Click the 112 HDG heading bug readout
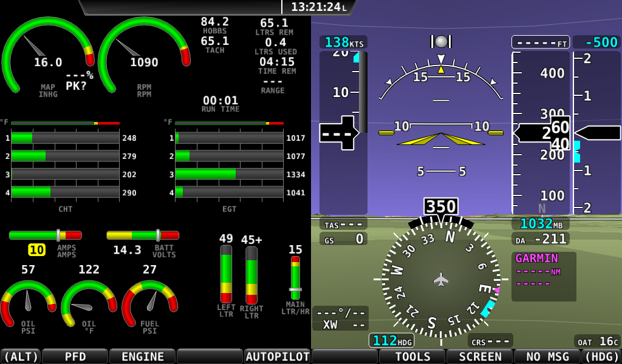This screenshot has height=364, width=622. click(x=392, y=340)
